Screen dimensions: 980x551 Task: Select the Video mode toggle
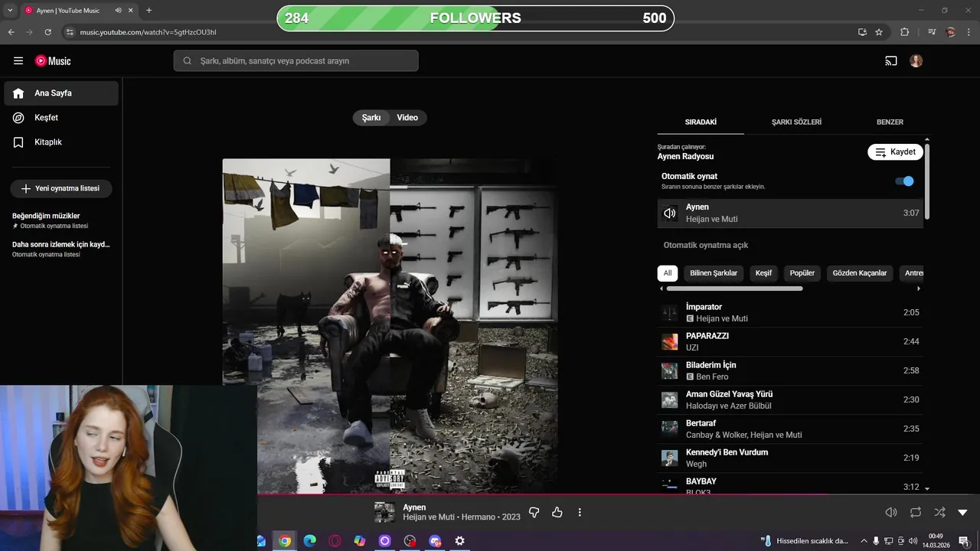(407, 118)
